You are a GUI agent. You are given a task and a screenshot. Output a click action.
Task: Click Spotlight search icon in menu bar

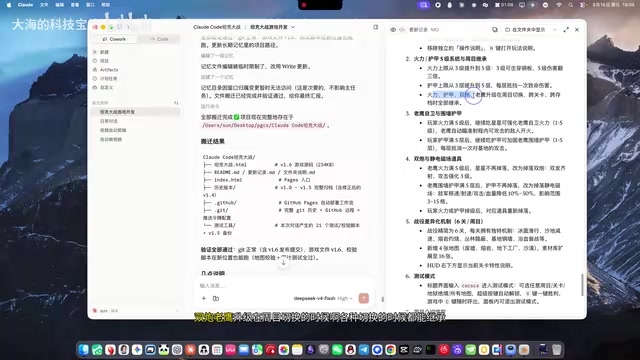pyautogui.click(x=571, y=5)
